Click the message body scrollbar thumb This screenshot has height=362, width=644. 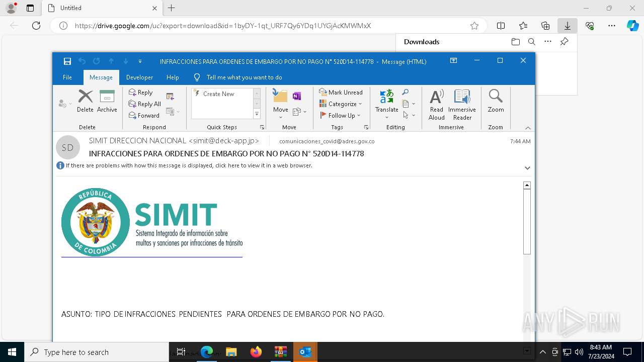[527, 221]
